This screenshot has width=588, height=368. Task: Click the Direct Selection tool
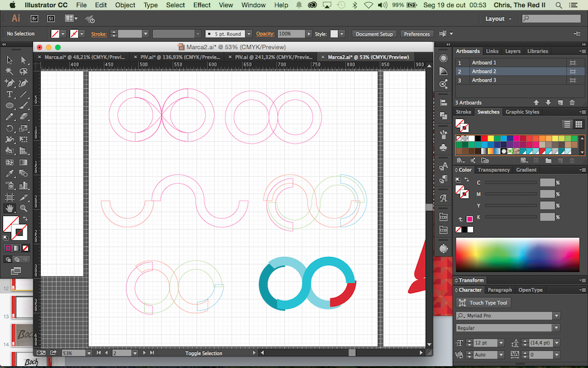click(24, 60)
